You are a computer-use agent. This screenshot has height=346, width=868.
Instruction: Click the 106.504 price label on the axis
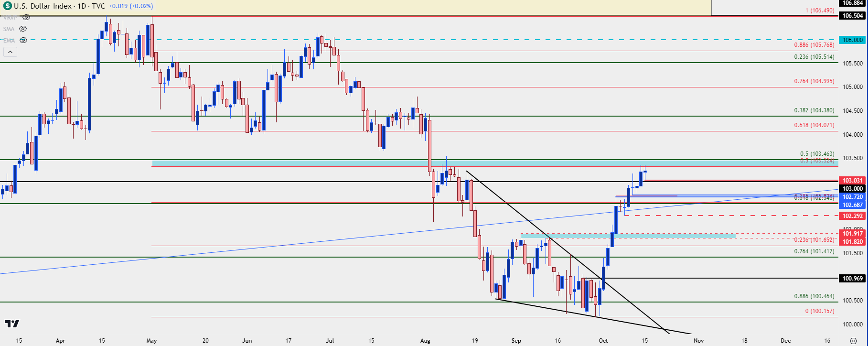point(853,15)
